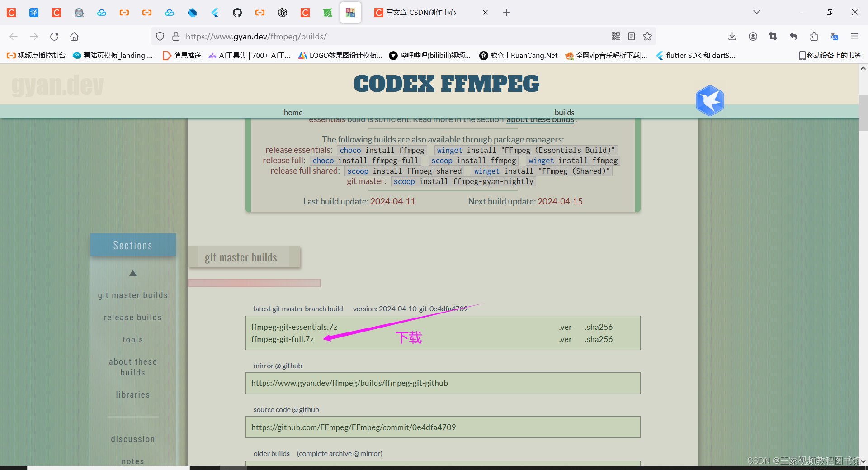Screen dimensions: 868x470
Task: Switch to the ChatGPT pinned tab
Action: pyautogui.click(x=283, y=12)
